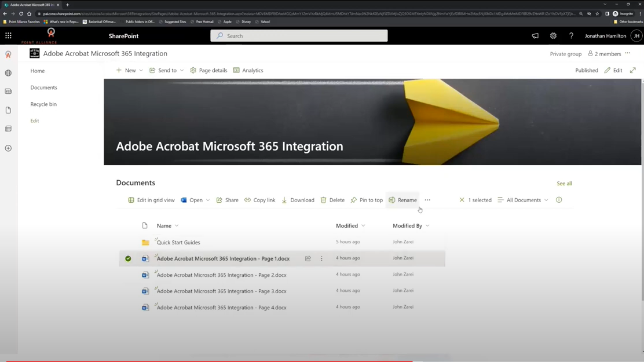The width and height of the screenshot is (644, 362).
Task: Click the SharePoint search box
Action: [299, 36]
